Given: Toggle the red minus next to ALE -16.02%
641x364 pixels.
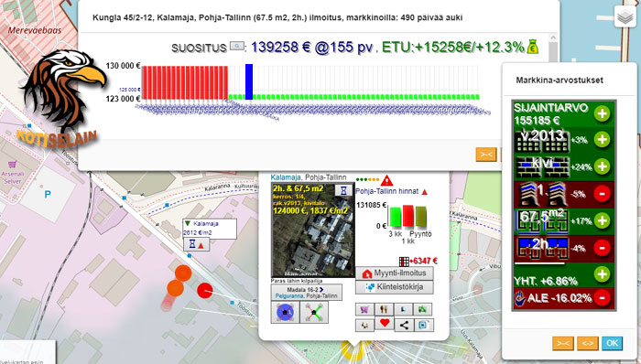Looking at the screenshot, I should pos(602,297).
